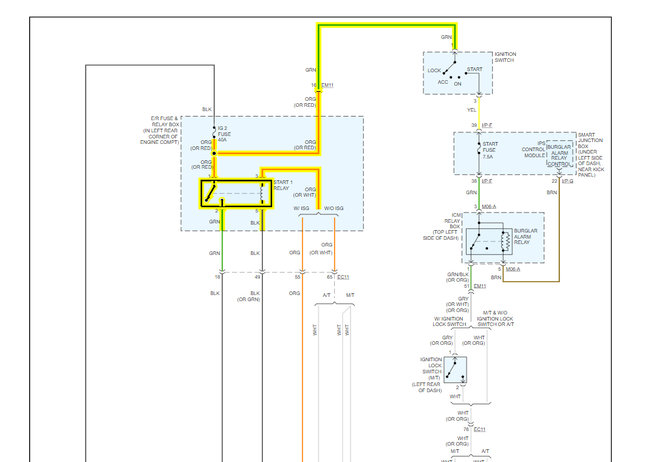This screenshot has height=462, width=650.
Task: Click the burglar alarm relay symbol
Action: (x=489, y=241)
